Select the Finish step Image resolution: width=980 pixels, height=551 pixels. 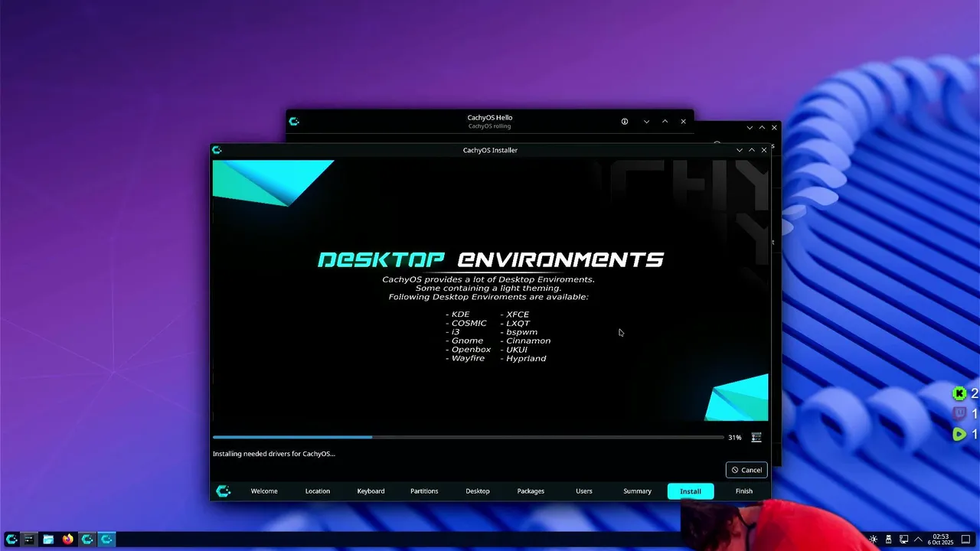pyautogui.click(x=744, y=491)
